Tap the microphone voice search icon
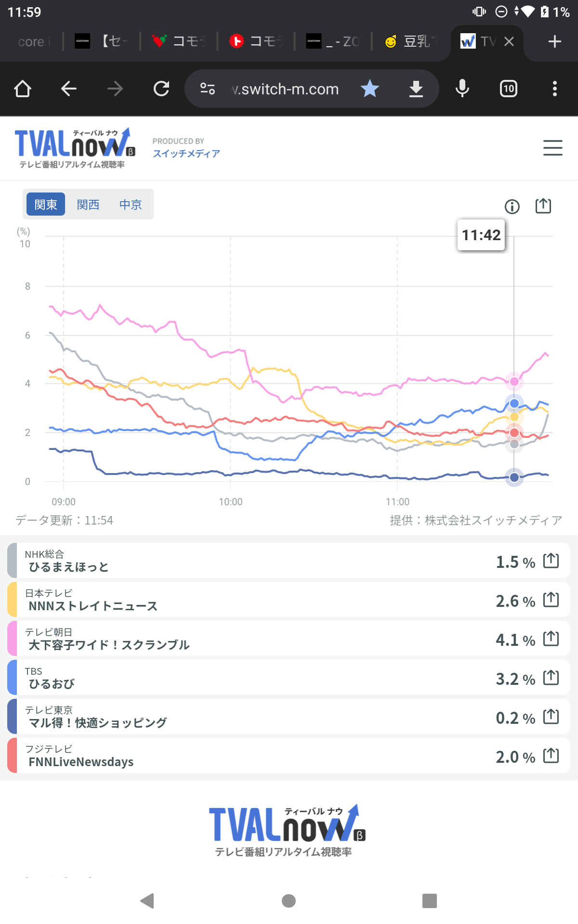Image resolution: width=578 pixels, height=924 pixels. (462, 89)
